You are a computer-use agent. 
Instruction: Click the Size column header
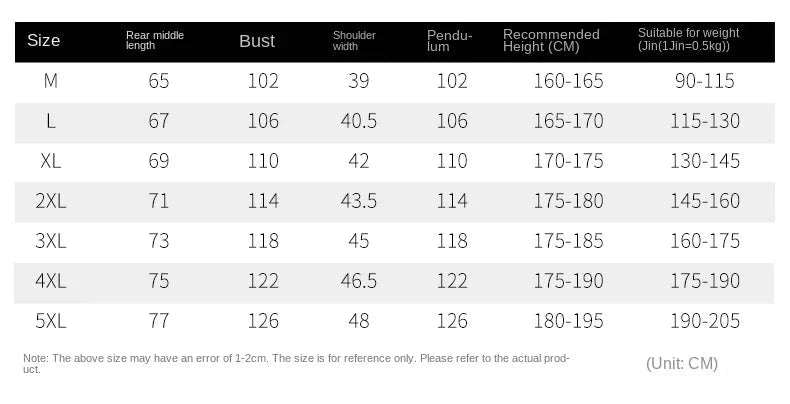[x=44, y=41]
